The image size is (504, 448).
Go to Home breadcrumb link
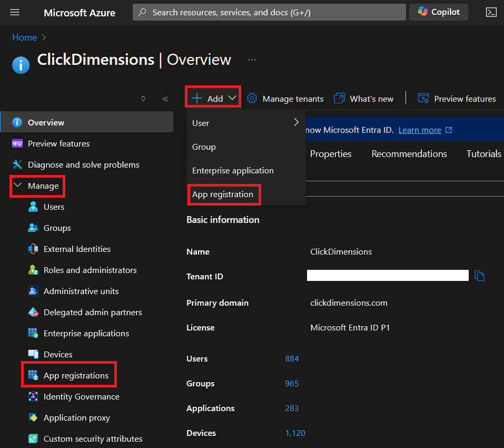click(x=24, y=37)
